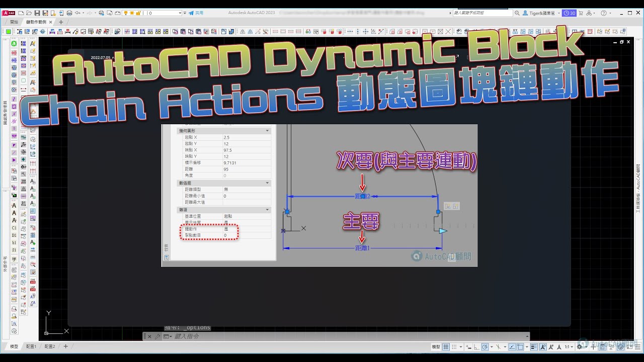Image resolution: width=644 pixels, height=362 pixels.
Task: Collapse the 雜項 section in properties panel
Action: 267,210
